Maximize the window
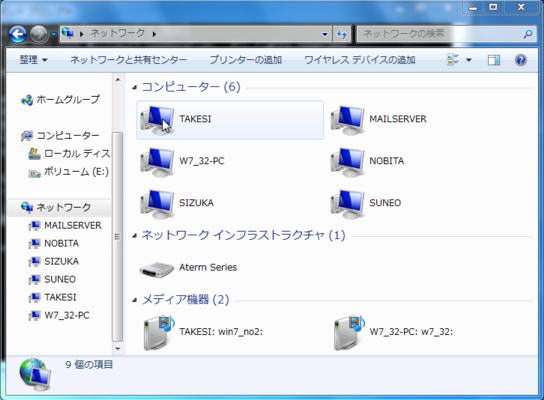544x400 pixels. 493,7
